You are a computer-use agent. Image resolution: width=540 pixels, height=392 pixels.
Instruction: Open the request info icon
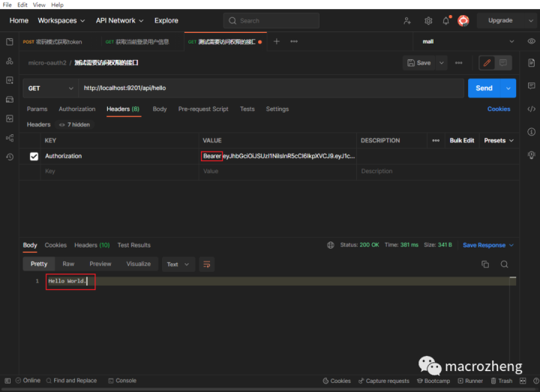pyautogui.click(x=532, y=132)
